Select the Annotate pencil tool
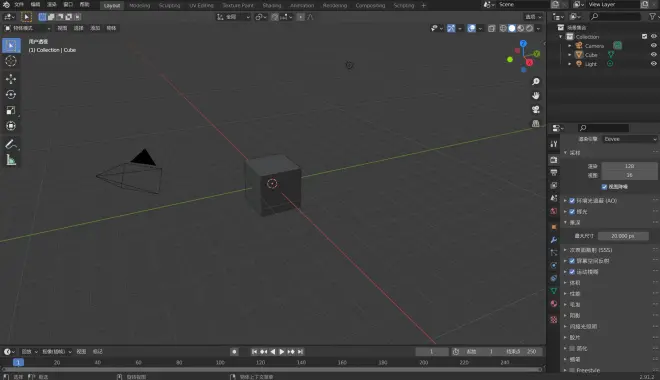Screen dimensions: 660x380 point(11,144)
